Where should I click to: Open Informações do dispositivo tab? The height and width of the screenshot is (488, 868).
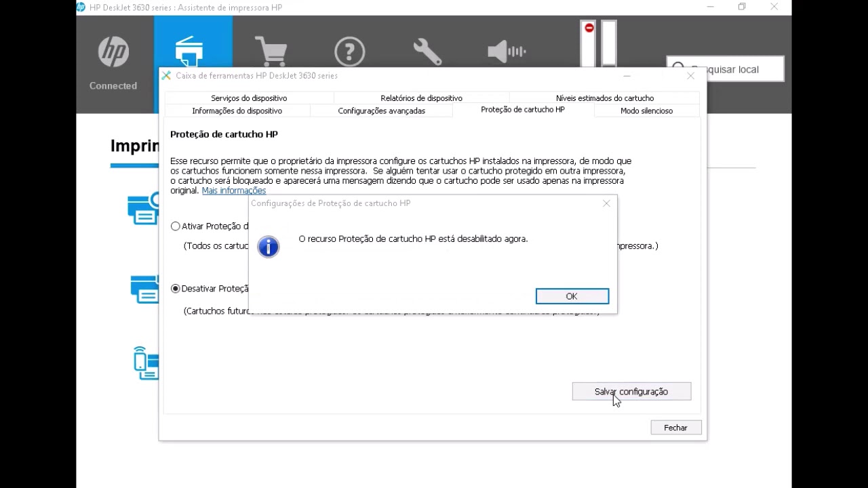click(237, 111)
